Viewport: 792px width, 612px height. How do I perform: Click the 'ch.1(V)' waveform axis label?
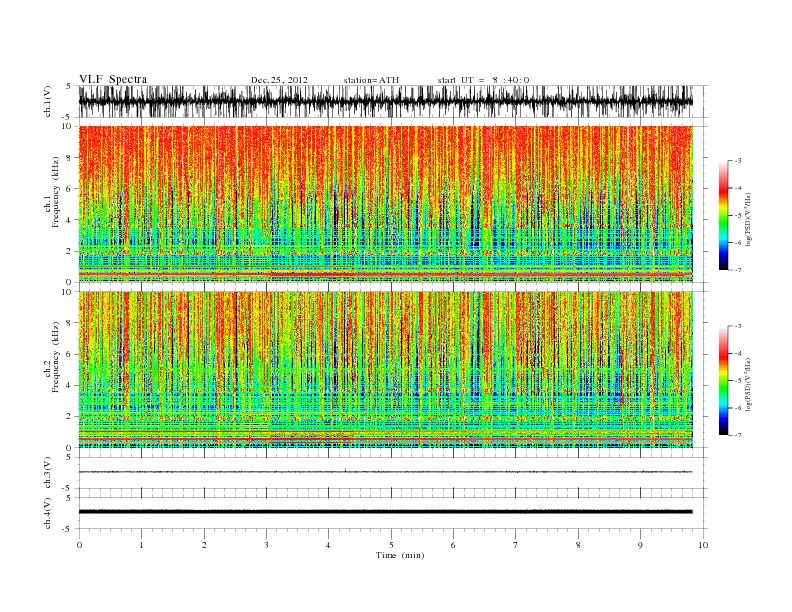tap(48, 102)
